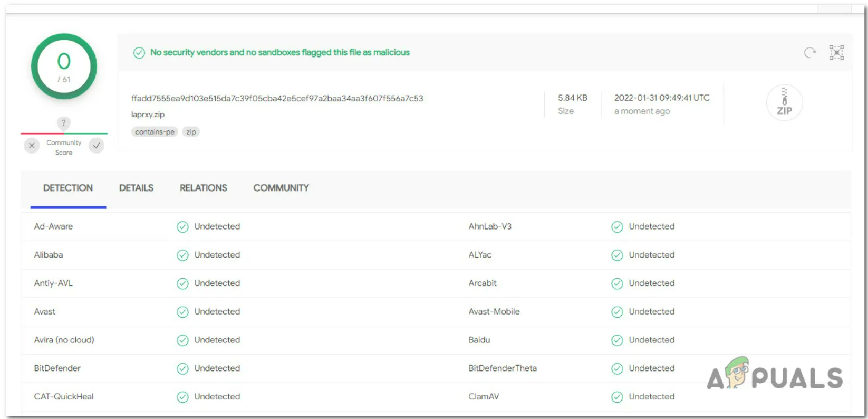The image size is (868, 419).
Task: Vote positive with community checkmark button
Action: pos(96,146)
